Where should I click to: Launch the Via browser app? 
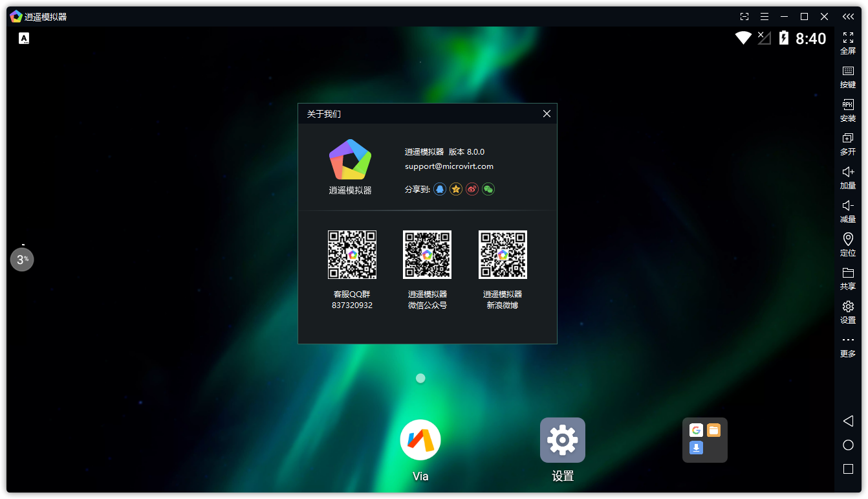[420, 440]
